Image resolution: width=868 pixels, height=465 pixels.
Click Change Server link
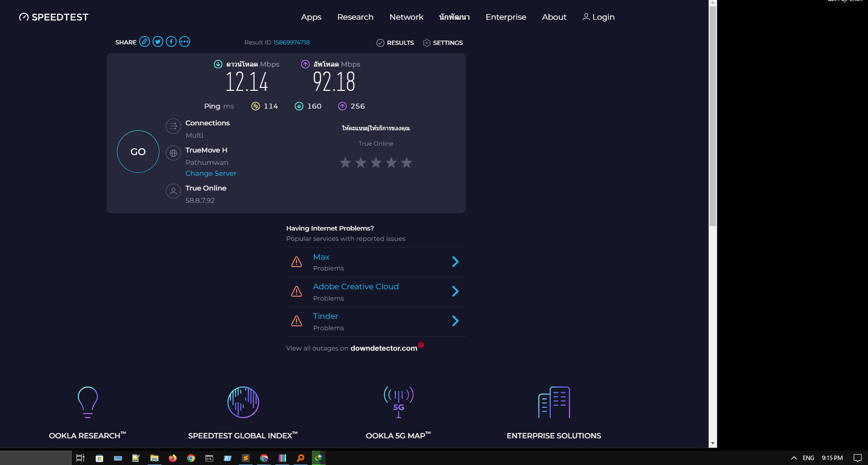[x=211, y=173]
